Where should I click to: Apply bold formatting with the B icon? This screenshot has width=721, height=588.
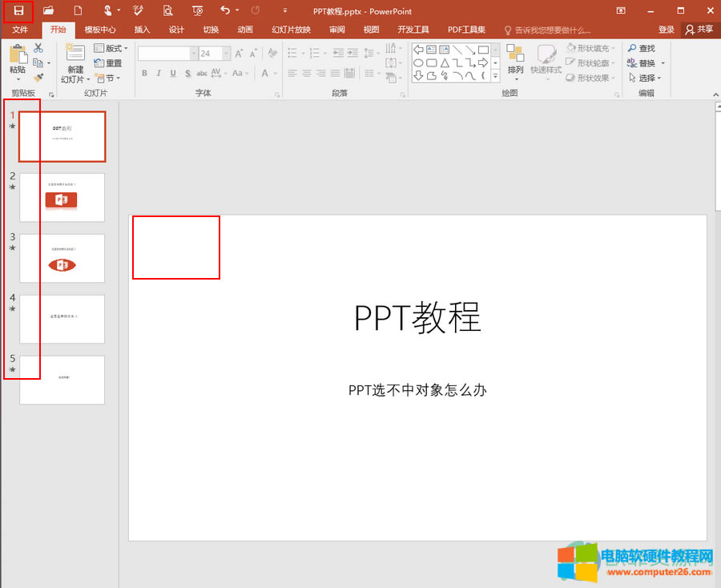[x=144, y=72]
